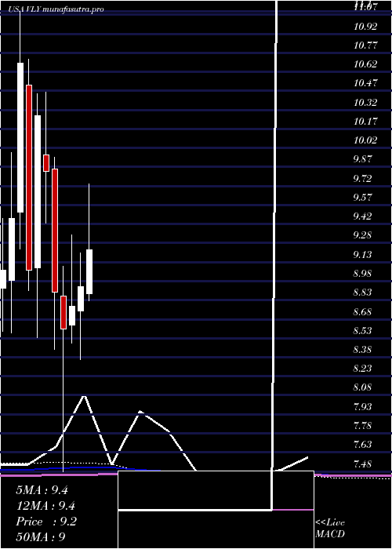Click the Price : 9.2 label

[45, 522]
